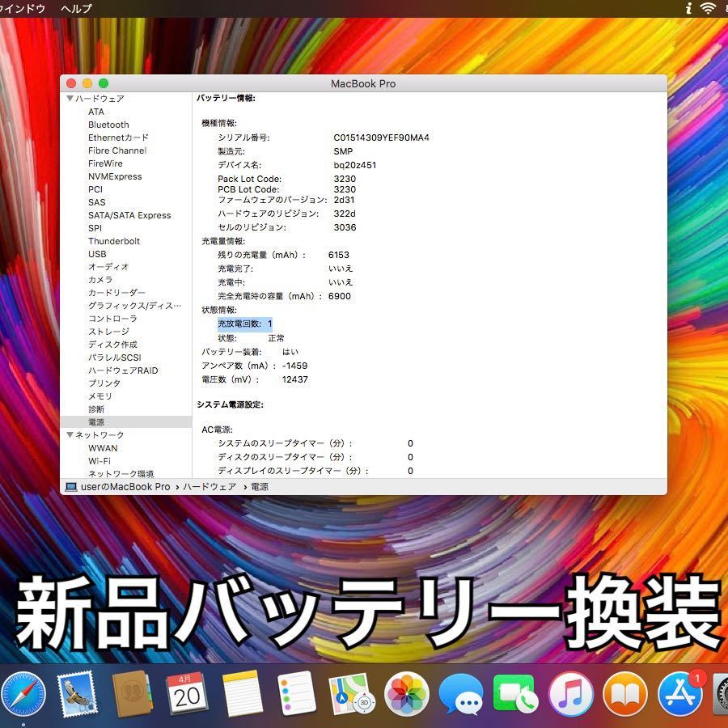Select FireWire in the sidebar
728x728 pixels.
click(x=105, y=164)
